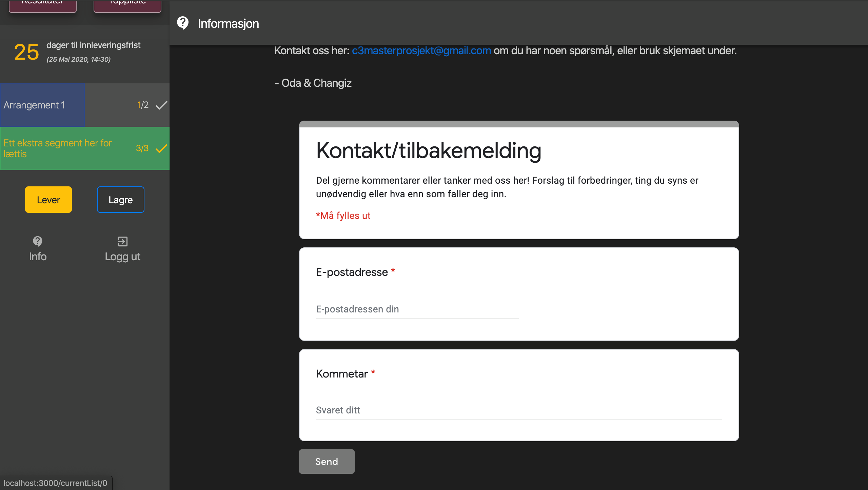Click the Lever delivery button
868x490 pixels.
point(48,199)
